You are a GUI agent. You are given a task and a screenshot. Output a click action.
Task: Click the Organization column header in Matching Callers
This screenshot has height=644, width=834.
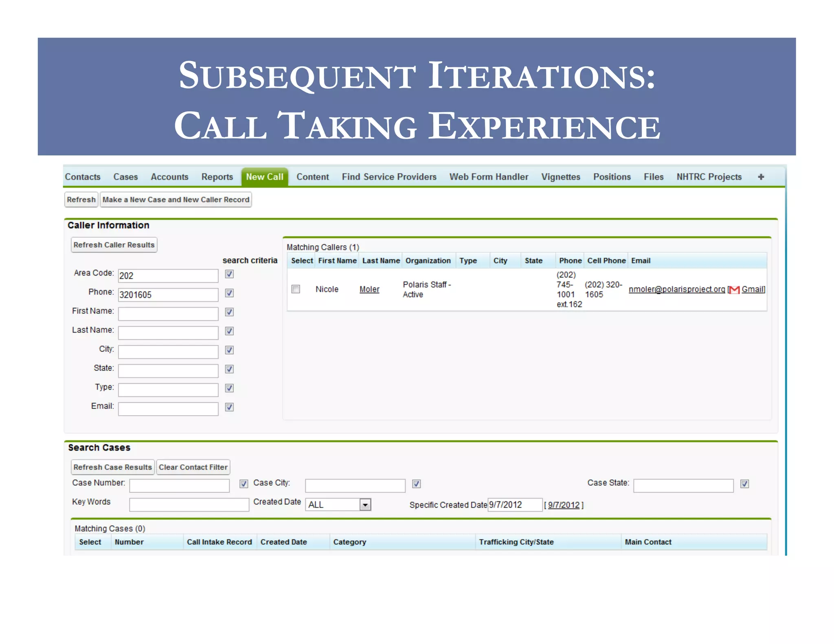point(428,261)
